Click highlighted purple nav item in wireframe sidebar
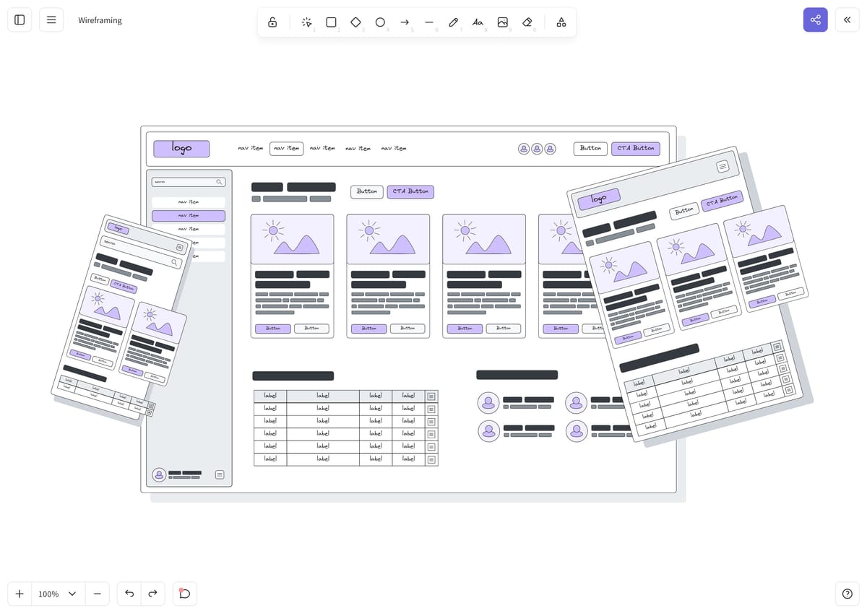Screen dimensions: 867x616 189,216
